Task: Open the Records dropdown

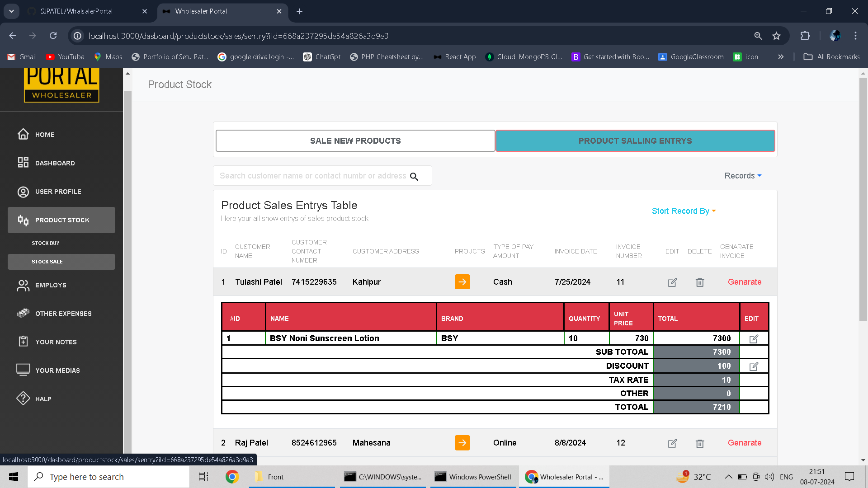Action: [742, 176]
